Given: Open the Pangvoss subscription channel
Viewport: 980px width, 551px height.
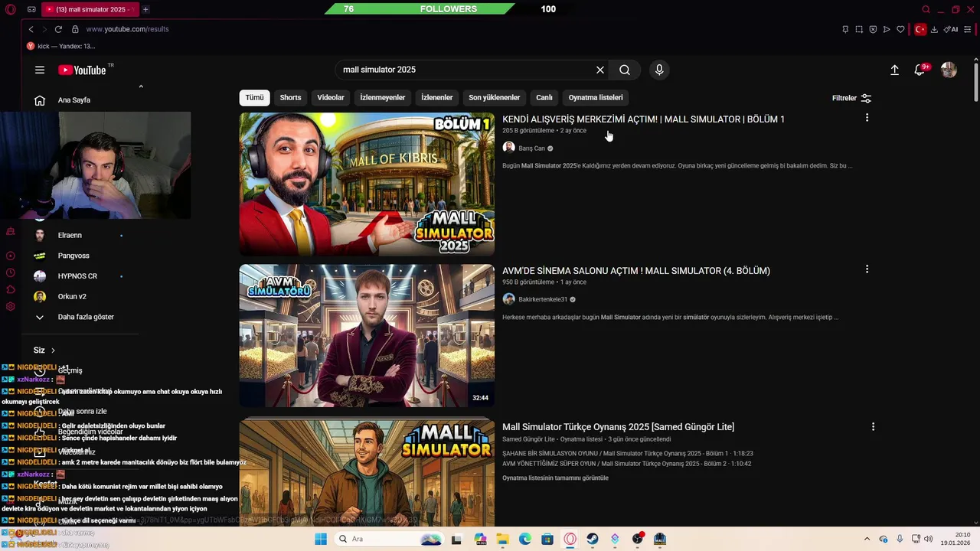Looking at the screenshot, I should 75,256.
